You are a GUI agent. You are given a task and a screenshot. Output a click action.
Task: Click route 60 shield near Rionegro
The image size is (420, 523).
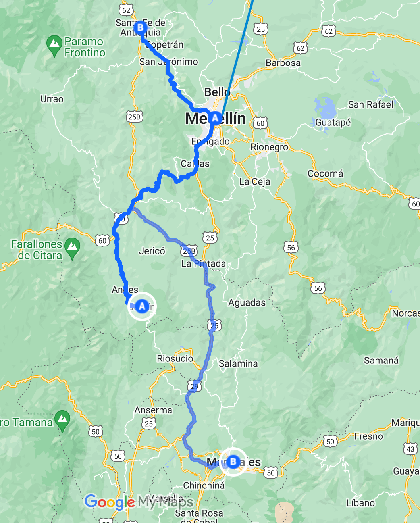pos(260,123)
